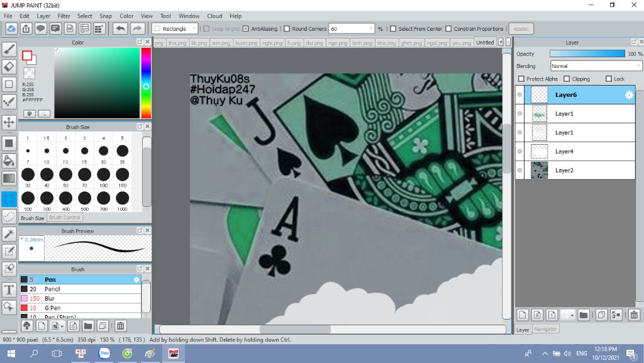This screenshot has width=644, height=363.
Task: Open the color palette button
Action: [x=29, y=113]
